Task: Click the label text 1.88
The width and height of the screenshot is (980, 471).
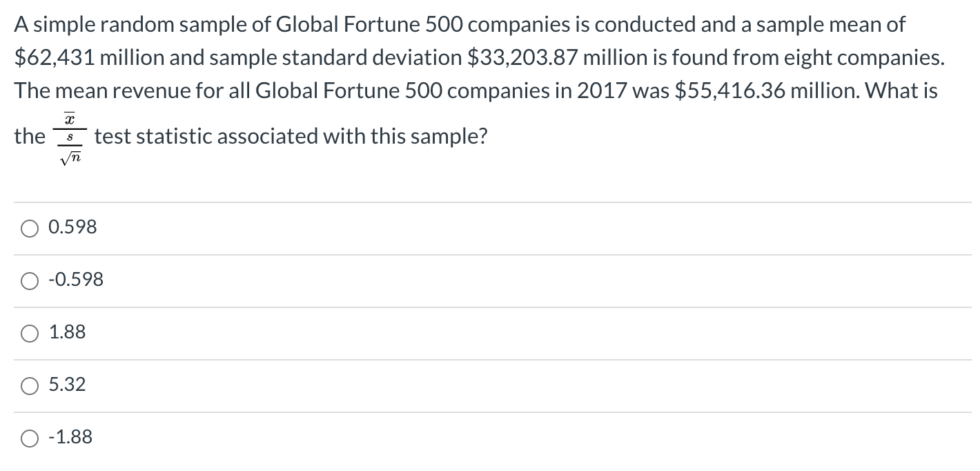Action: pyautogui.click(x=67, y=332)
